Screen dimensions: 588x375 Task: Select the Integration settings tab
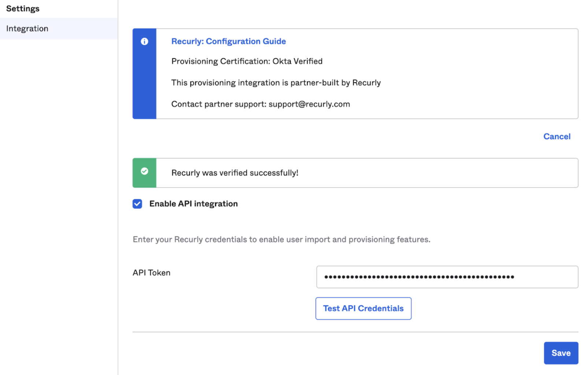point(59,29)
